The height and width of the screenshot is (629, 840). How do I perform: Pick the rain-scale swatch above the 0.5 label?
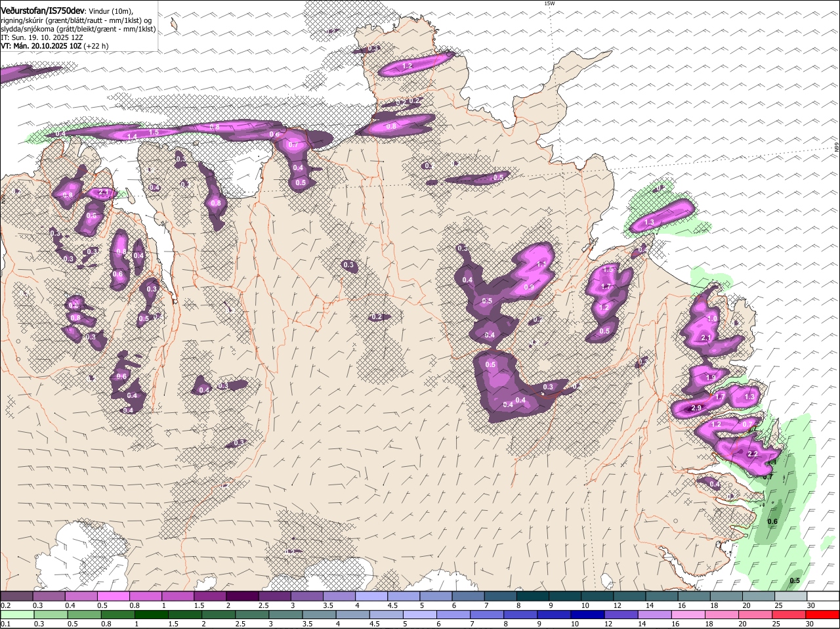click(84, 615)
